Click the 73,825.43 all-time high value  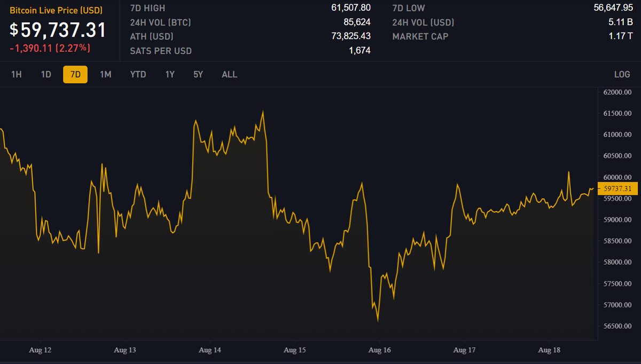pos(351,37)
